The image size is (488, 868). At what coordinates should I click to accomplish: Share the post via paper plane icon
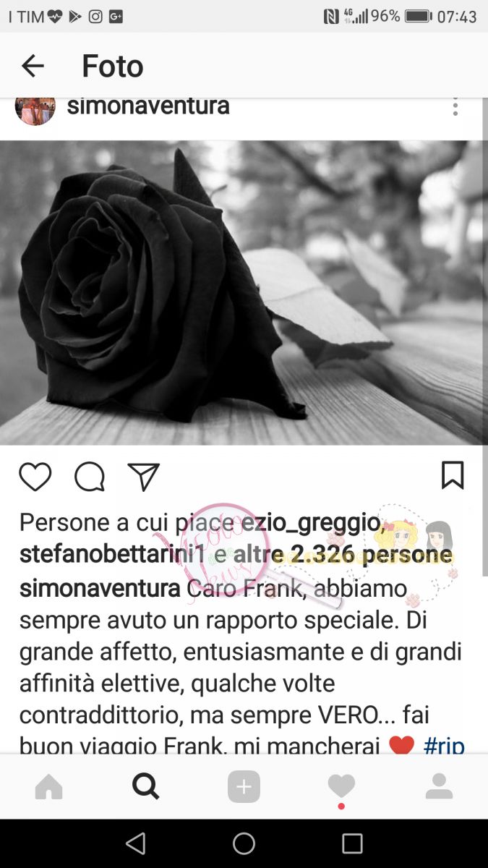[x=143, y=477]
